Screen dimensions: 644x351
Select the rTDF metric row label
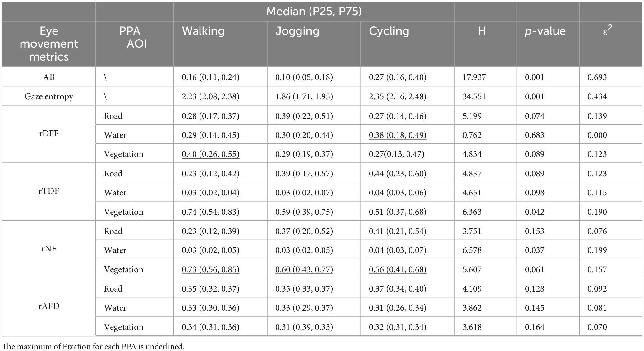pyautogui.click(x=49, y=191)
